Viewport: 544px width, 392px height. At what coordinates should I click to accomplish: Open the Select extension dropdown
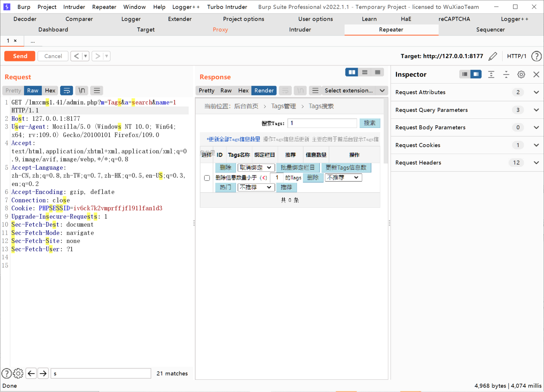pos(382,90)
